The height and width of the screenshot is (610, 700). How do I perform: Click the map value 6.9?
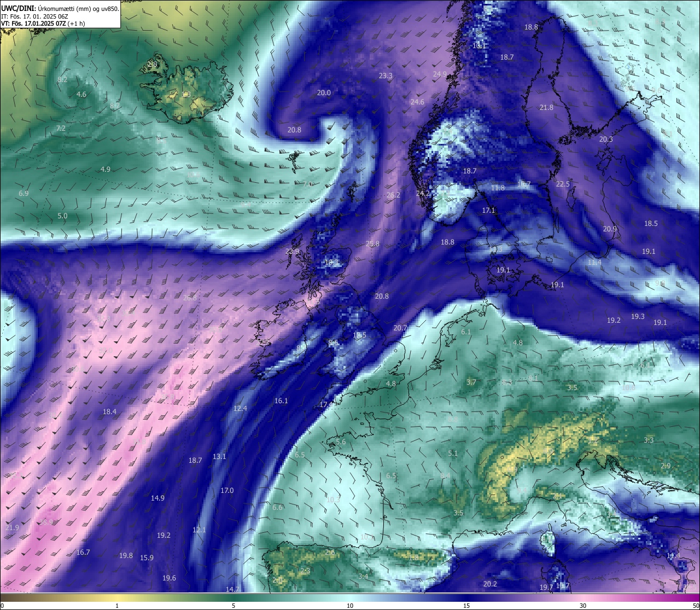[x=24, y=194]
